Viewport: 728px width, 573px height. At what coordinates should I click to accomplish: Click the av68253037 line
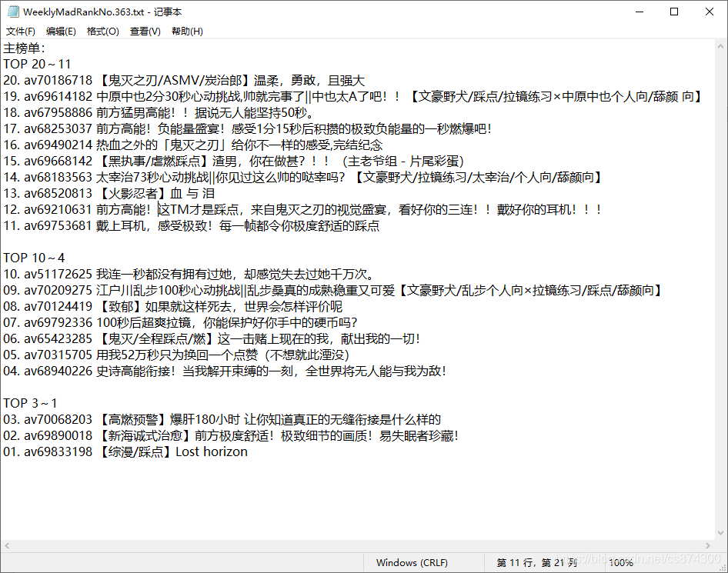pyautogui.click(x=248, y=128)
